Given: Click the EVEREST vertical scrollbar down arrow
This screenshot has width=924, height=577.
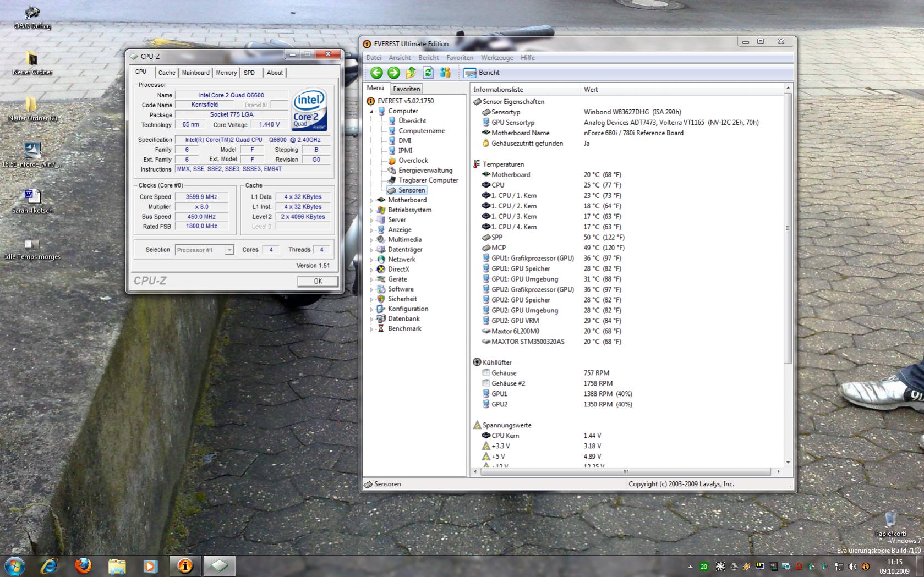Looking at the screenshot, I should click(788, 463).
